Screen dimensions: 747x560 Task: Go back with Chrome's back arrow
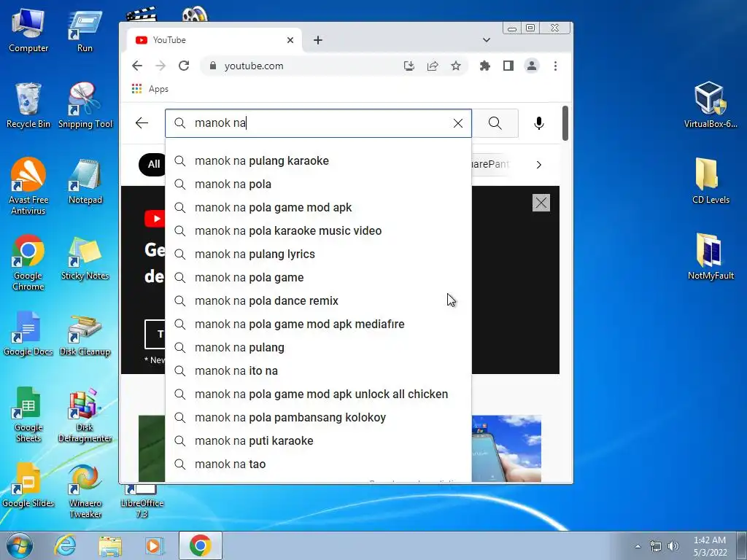tap(137, 66)
